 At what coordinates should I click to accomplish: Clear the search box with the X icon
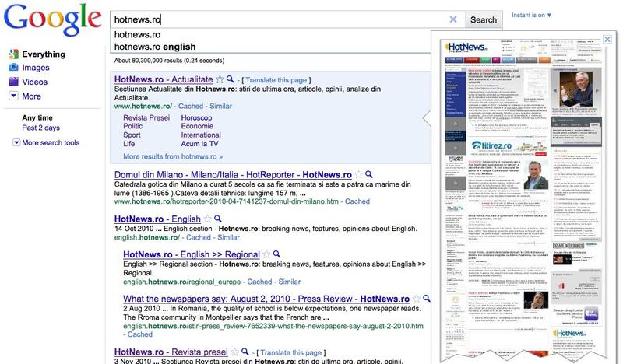(x=452, y=19)
